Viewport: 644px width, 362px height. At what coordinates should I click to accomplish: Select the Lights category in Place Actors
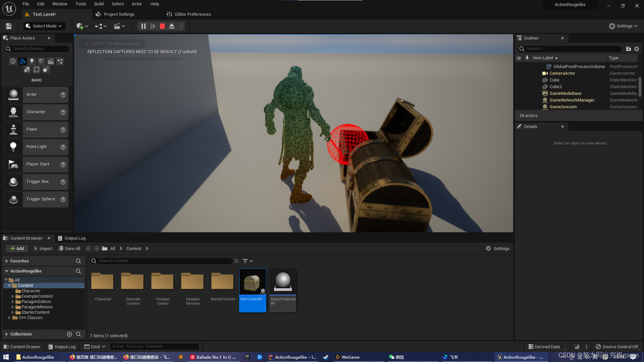point(32,61)
